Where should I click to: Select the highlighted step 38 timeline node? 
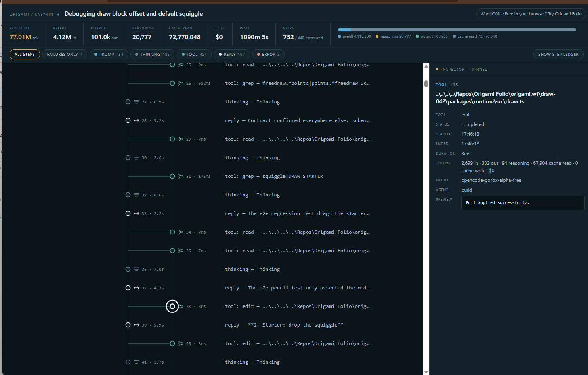(172, 306)
